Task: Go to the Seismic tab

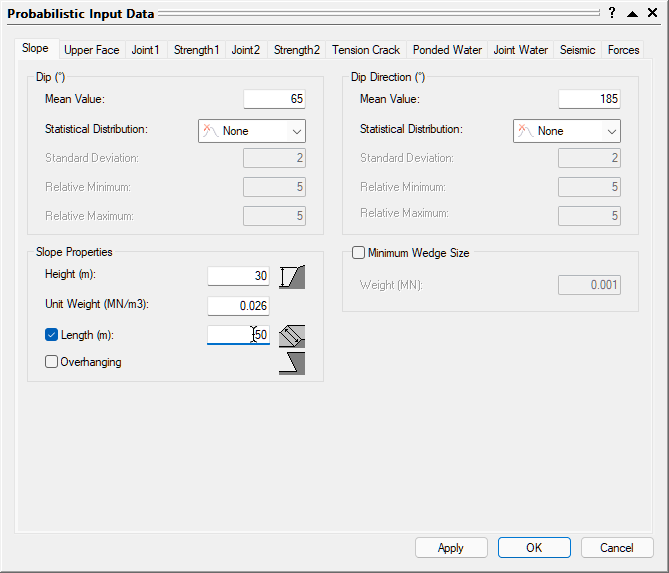Action: 577,50
